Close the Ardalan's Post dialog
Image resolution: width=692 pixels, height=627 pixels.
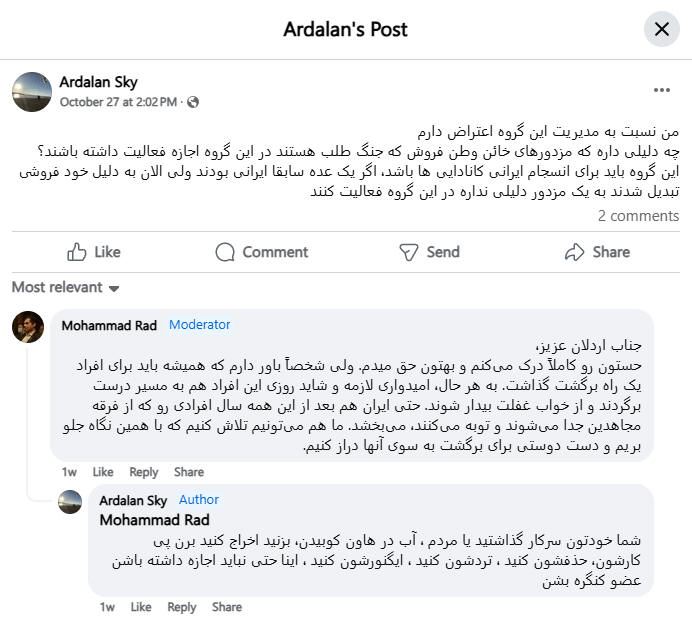pyautogui.click(x=661, y=30)
